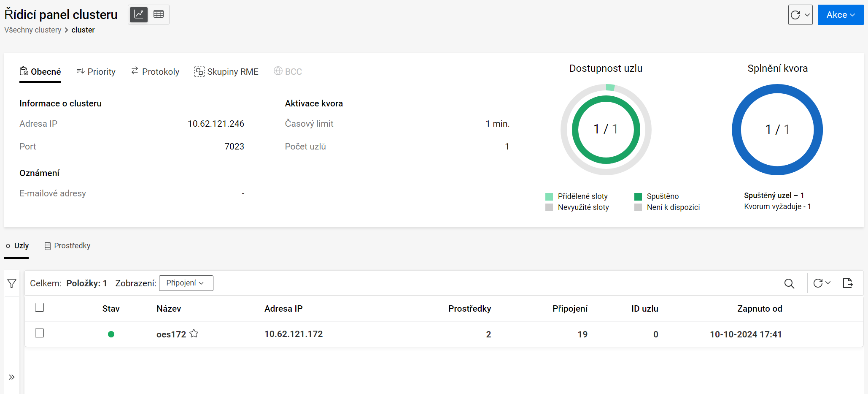
Task: Toggle the select-all checkbox in table header
Action: [40, 307]
